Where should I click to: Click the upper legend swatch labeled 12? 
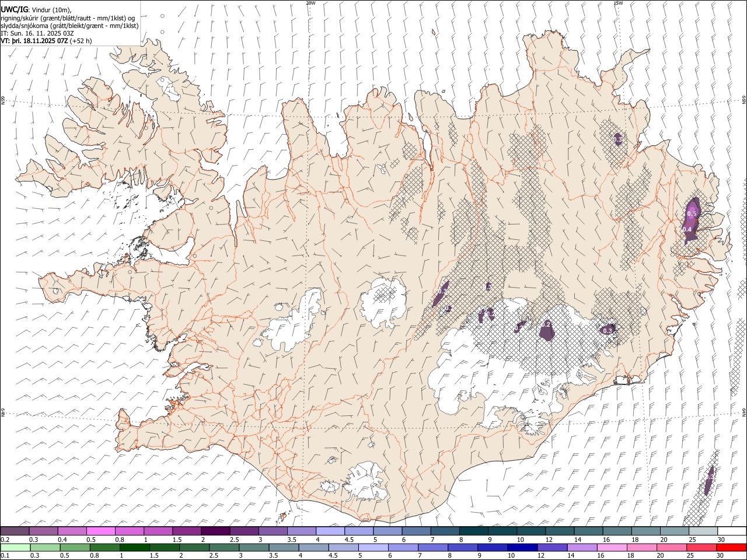click(x=560, y=531)
